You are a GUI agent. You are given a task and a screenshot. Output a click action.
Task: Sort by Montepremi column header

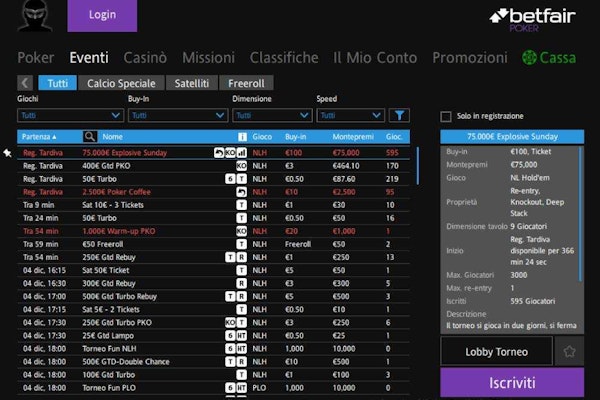pyautogui.click(x=353, y=137)
